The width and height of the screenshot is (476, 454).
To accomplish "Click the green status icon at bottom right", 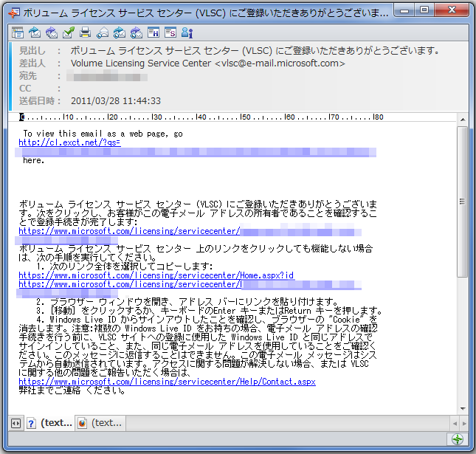I will [457, 439].
